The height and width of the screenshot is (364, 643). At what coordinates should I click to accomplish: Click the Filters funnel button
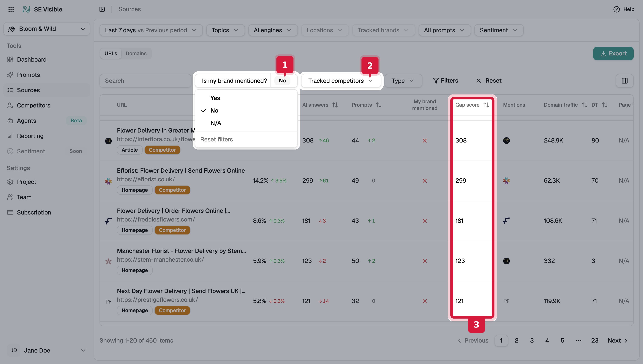(x=445, y=80)
